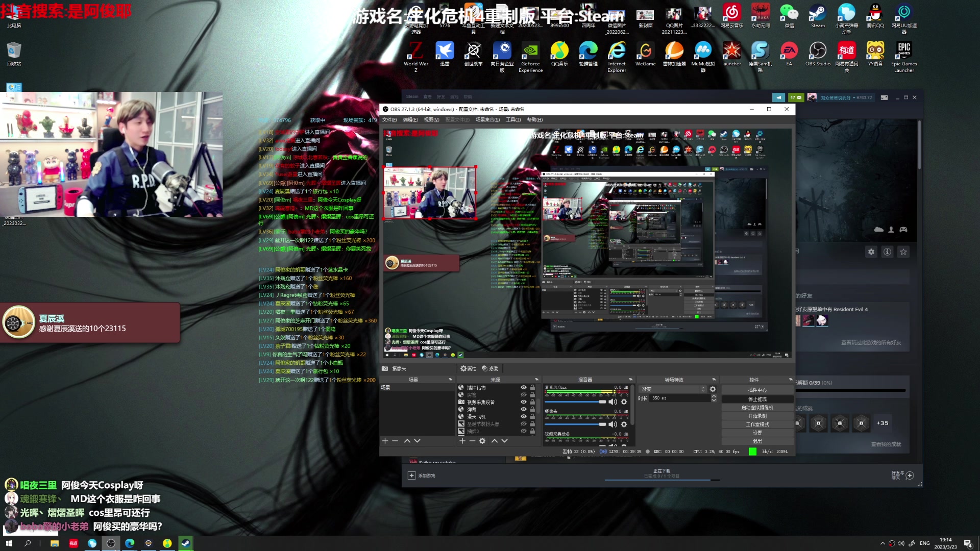
Task: Pop out the 转场特效 dock panel
Action: (714, 380)
